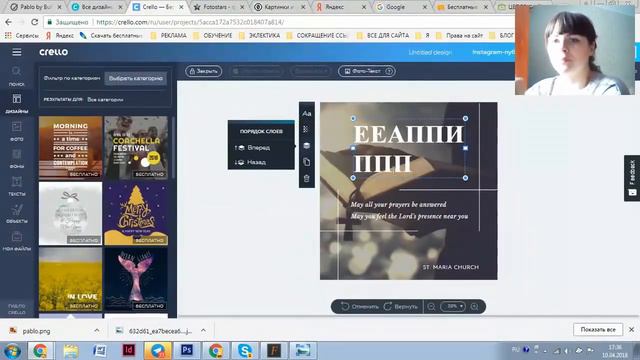
Task: Click the Гид по Crello link
Action: coord(17,309)
